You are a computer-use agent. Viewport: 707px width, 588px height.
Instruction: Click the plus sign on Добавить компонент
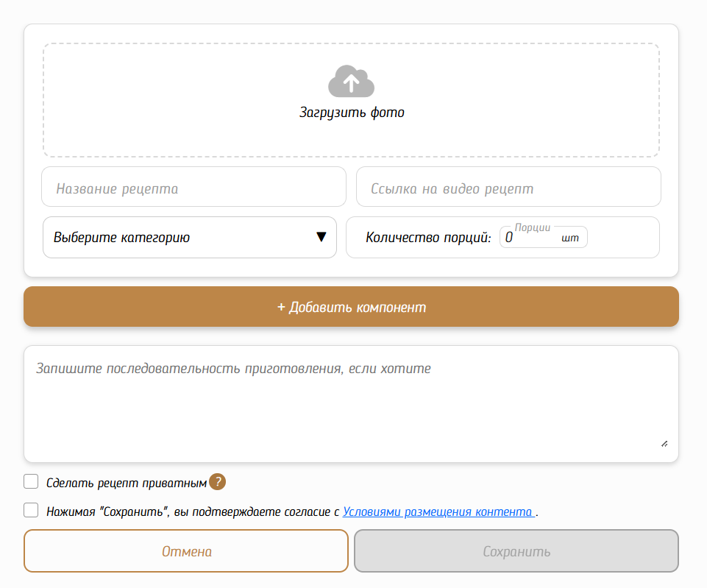click(281, 307)
